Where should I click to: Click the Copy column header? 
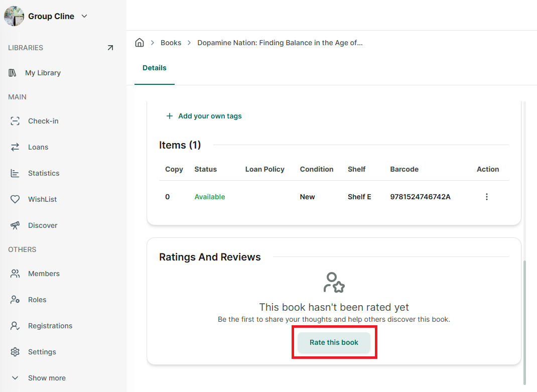tap(174, 169)
